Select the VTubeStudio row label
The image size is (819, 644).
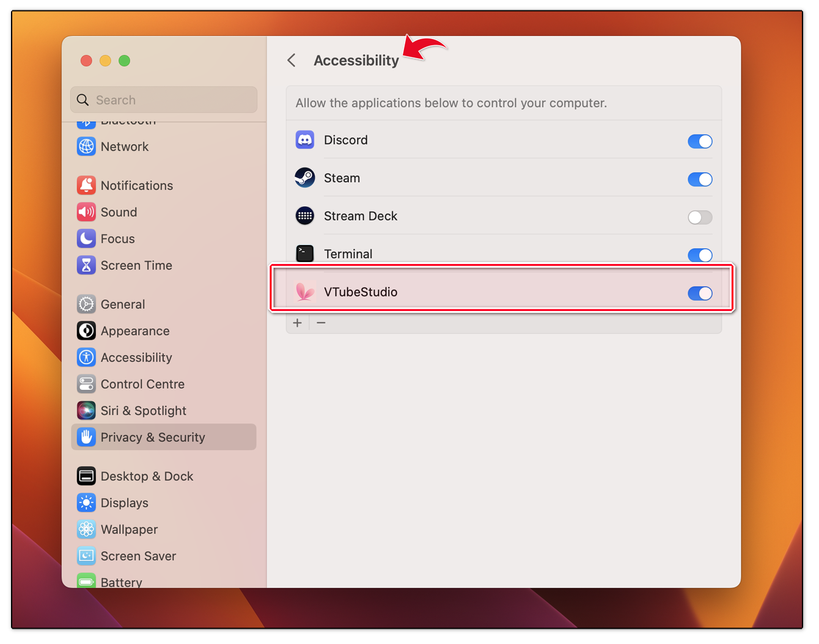point(361,291)
